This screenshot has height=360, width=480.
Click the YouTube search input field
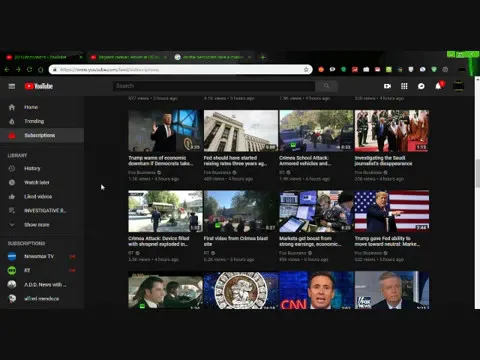pos(214,86)
